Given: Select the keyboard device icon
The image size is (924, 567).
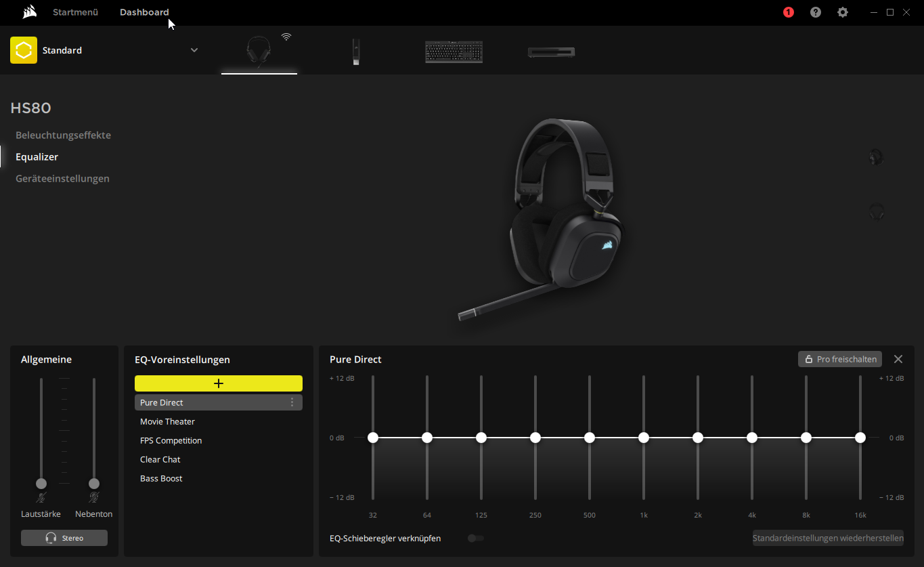Looking at the screenshot, I should coord(454,52).
